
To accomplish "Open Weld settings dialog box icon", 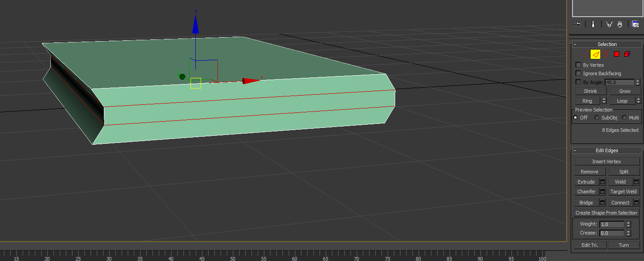I will [636, 182].
